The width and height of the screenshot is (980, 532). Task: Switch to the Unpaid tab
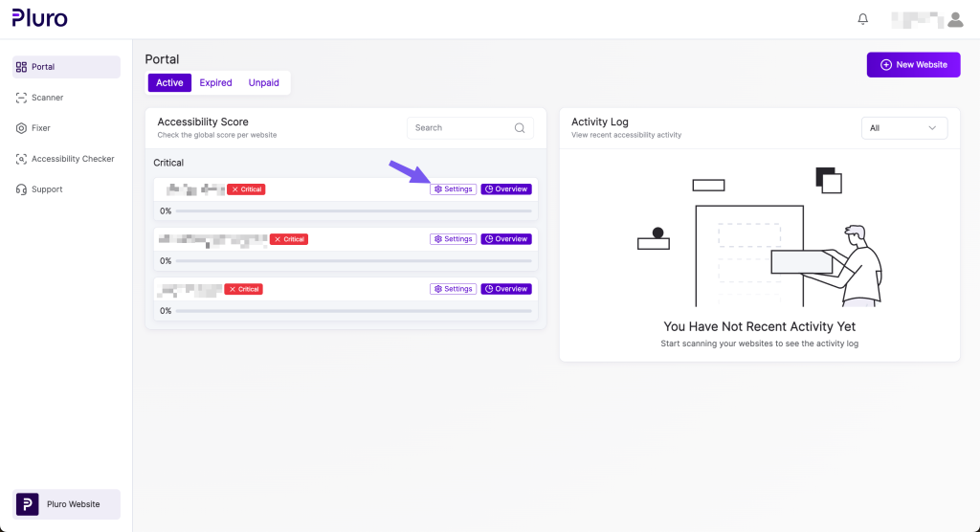(263, 83)
